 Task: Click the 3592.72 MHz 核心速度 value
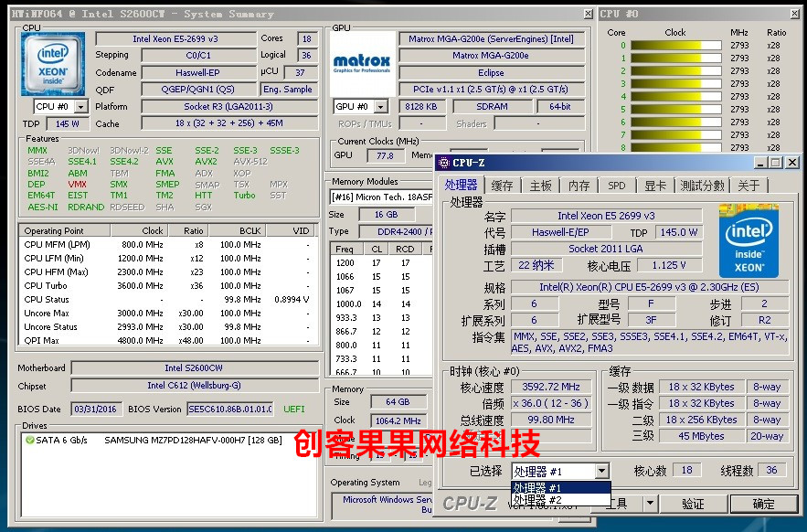[551, 387]
